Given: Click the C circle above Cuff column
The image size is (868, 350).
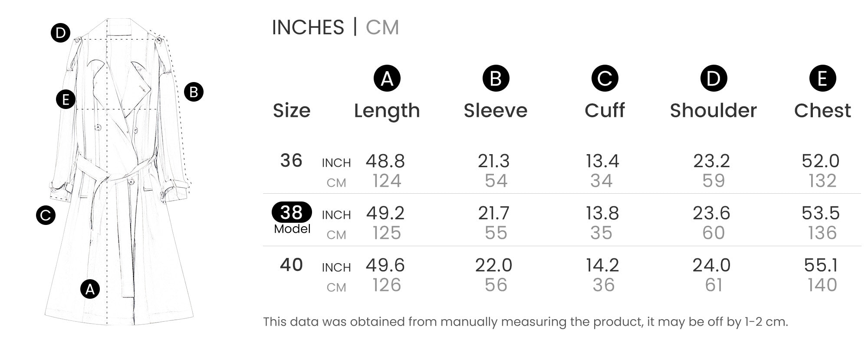Looking at the screenshot, I should 605,79.
